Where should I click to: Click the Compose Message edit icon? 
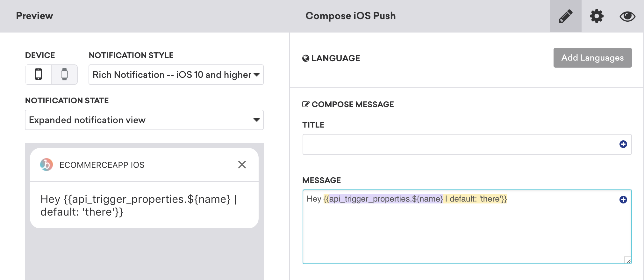306,104
